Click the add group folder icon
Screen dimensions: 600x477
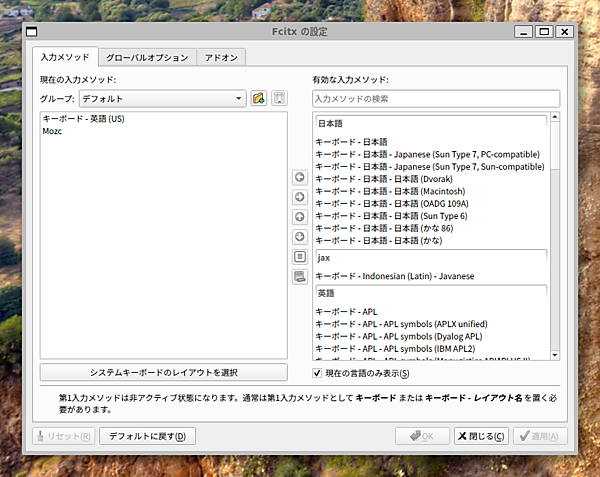[x=259, y=98]
